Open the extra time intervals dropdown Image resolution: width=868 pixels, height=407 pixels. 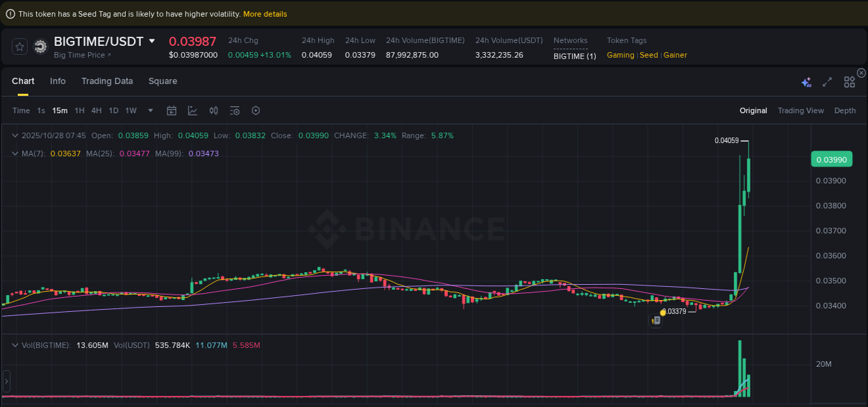pos(150,110)
